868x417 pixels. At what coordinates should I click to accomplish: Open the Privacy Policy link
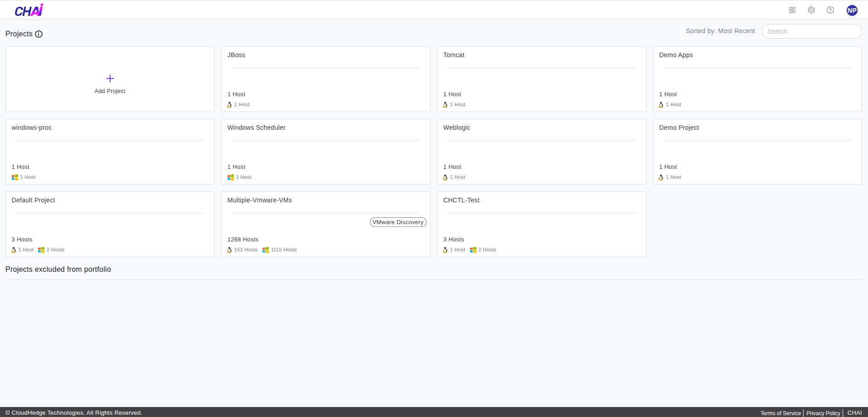(823, 413)
